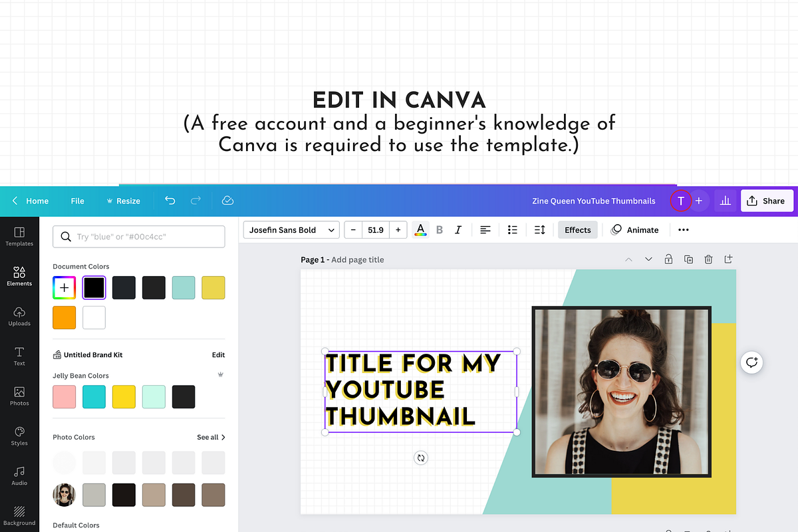
Task: Duplicate the page
Action: [688, 259]
